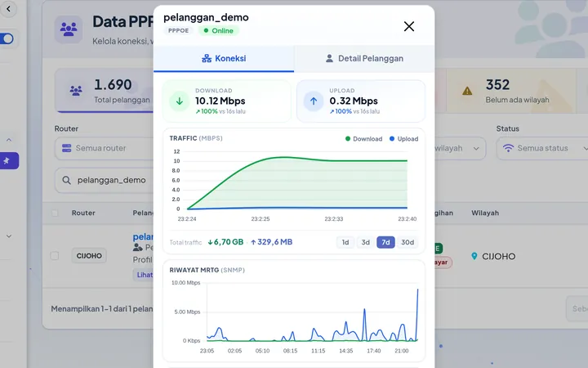Click the CIJOHO wilayah text
The height and width of the screenshot is (368, 588).
tap(498, 257)
